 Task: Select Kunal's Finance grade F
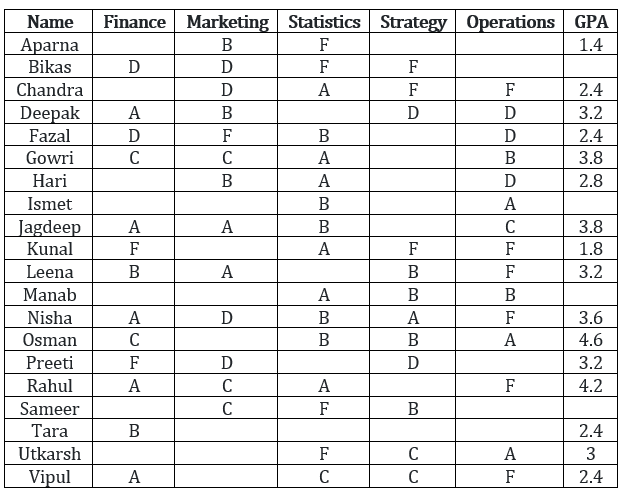pos(134,249)
